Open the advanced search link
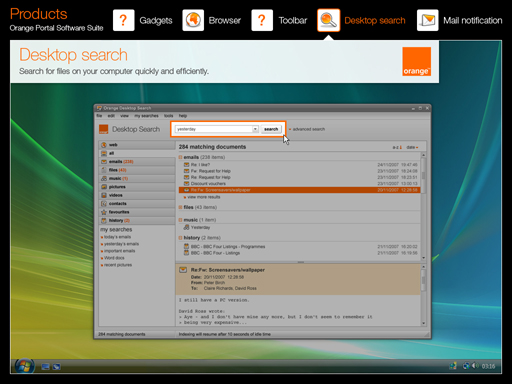 (x=309, y=129)
